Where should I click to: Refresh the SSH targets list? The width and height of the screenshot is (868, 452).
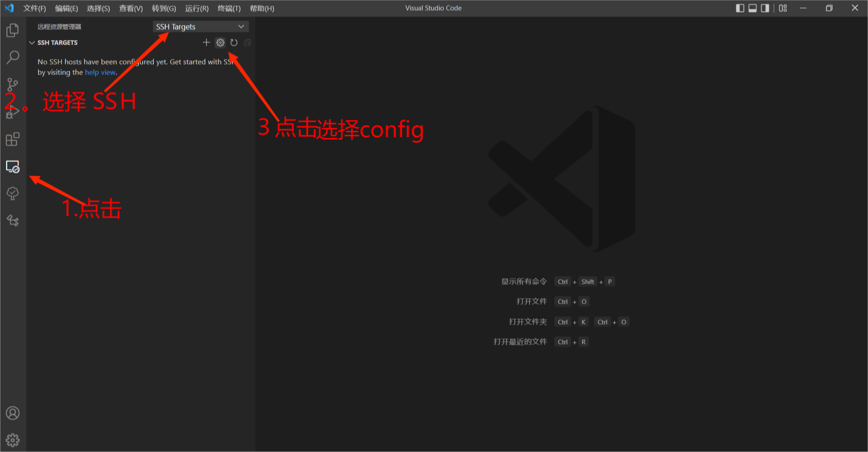[x=234, y=43]
